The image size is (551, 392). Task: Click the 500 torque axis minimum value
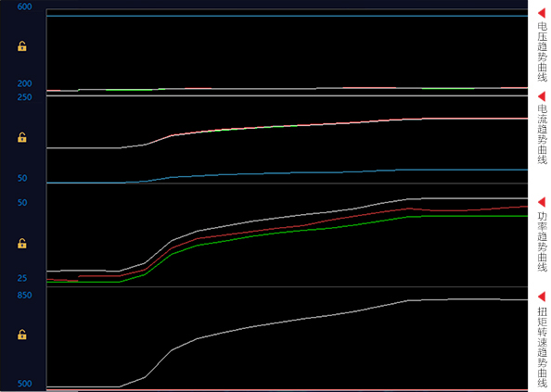tap(25, 384)
